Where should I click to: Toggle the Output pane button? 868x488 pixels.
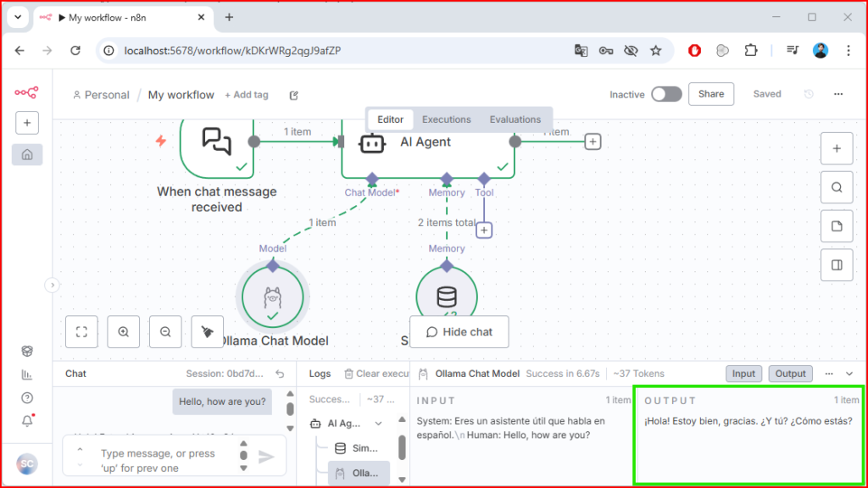pyautogui.click(x=790, y=374)
